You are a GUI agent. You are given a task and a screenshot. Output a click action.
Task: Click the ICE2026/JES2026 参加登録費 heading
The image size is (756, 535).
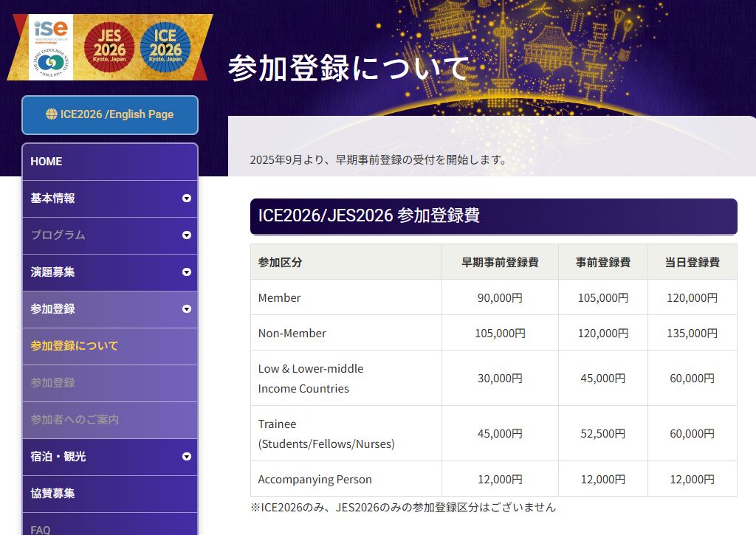coord(369,215)
